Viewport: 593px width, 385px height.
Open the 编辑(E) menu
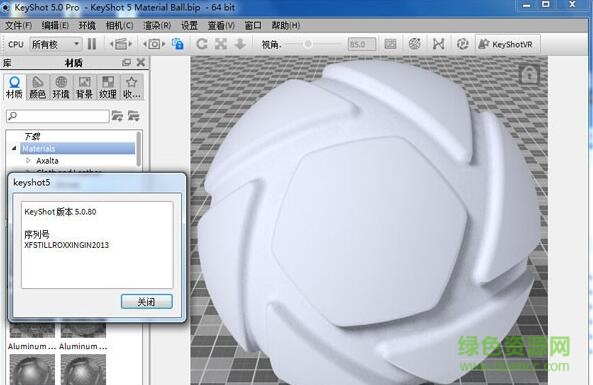pos(55,25)
